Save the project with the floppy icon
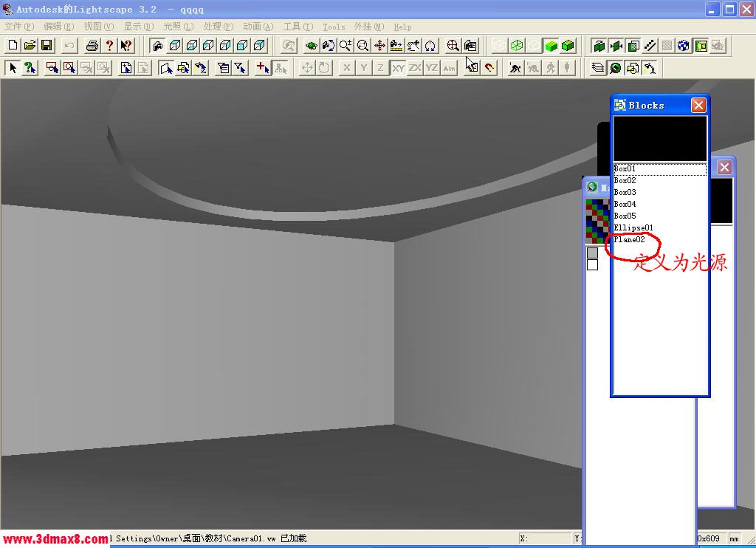 point(47,45)
